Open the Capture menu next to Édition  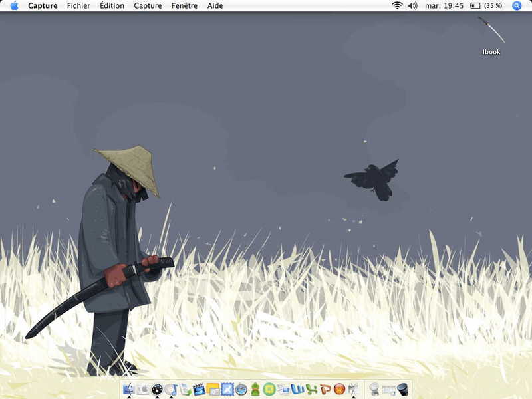point(148,6)
